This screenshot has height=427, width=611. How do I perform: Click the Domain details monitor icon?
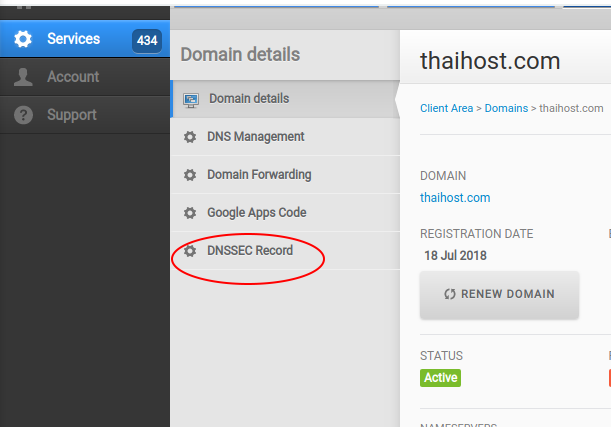(190, 99)
